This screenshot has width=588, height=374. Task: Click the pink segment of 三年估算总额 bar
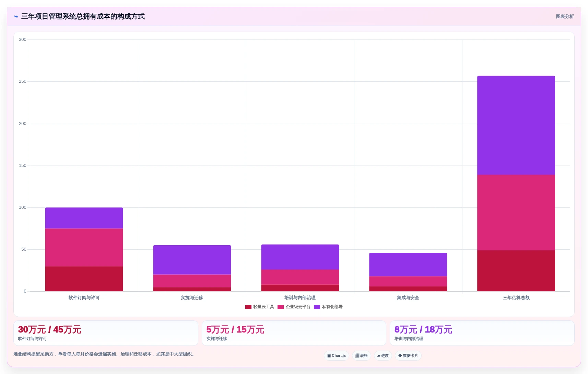pyautogui.click(x=516, y=213)
